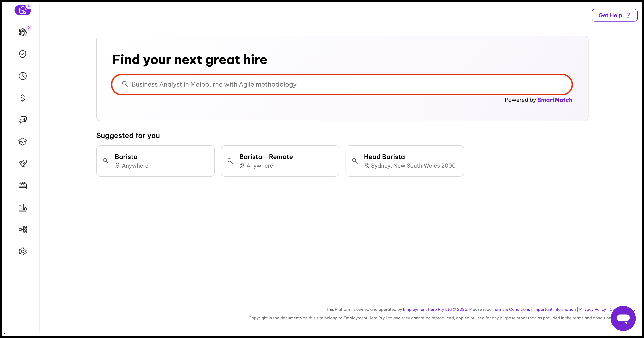644x338 pixels.
Task: Open the graduation cap learning icon
Action: tap(23, 142)
